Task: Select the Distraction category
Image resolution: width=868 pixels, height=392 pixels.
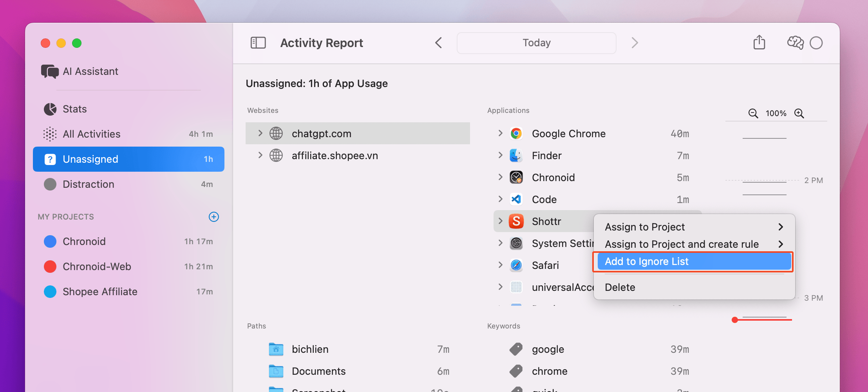Action: coord(89,184)
